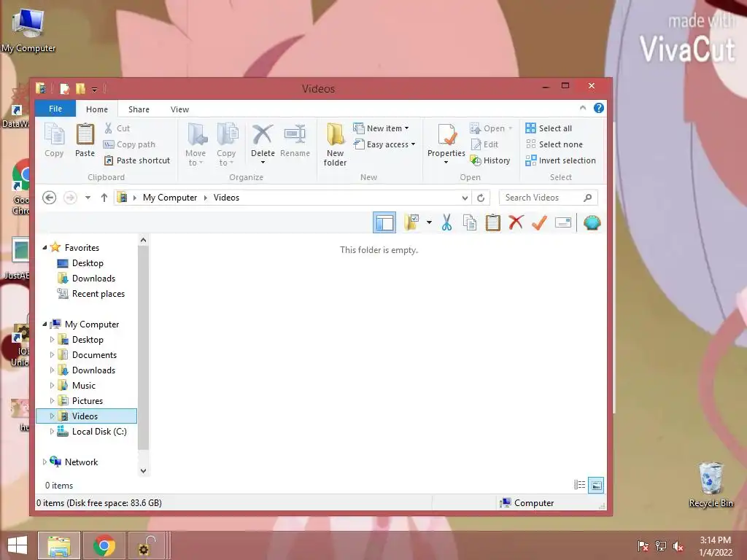This screenshot has height=560, width=747.
Task: Click Invert selection
Action: tap(560, 160)
